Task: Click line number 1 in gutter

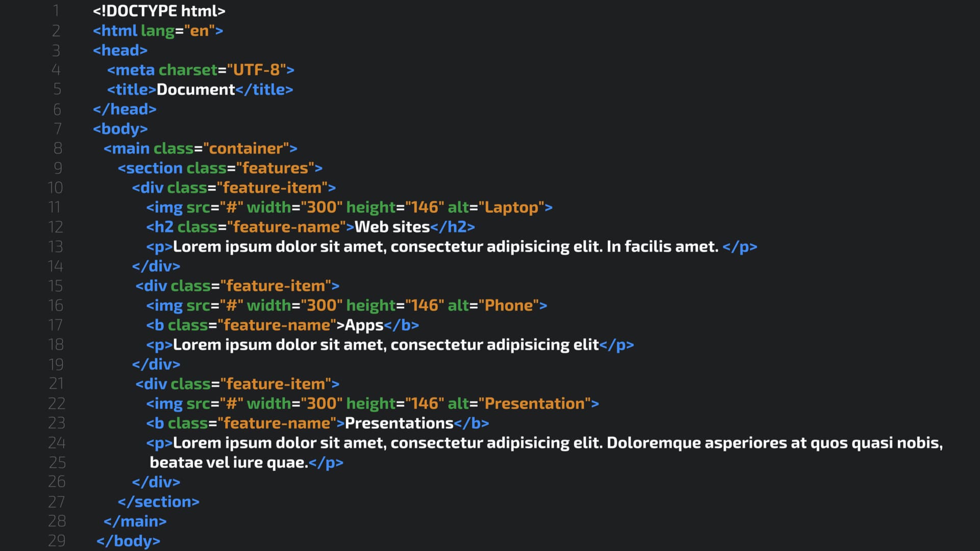Action: pos(56,11)
